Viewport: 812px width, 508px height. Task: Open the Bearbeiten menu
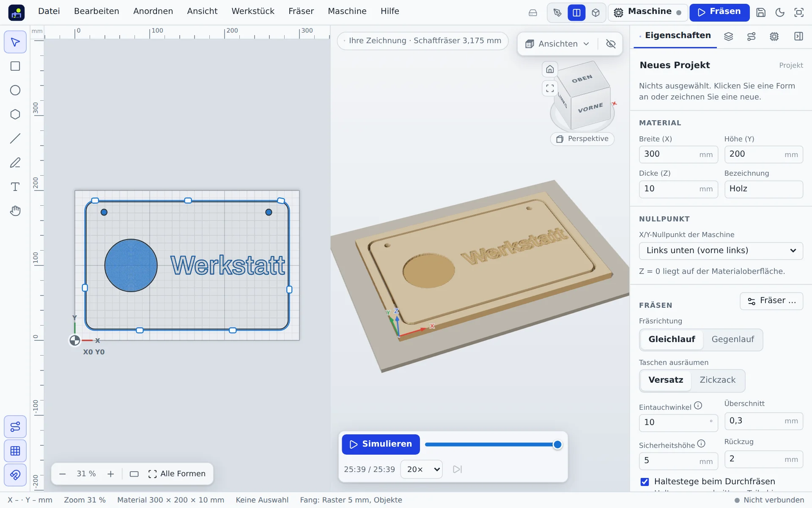point(96,11)
